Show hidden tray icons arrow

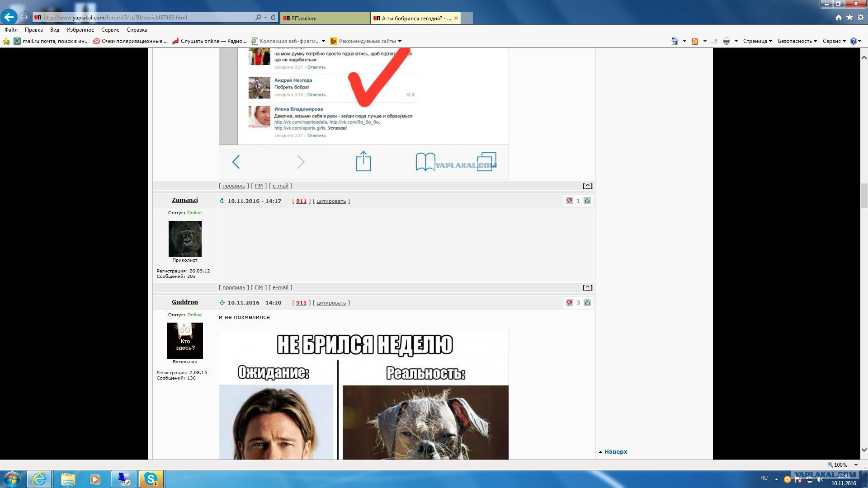(776, 479)
